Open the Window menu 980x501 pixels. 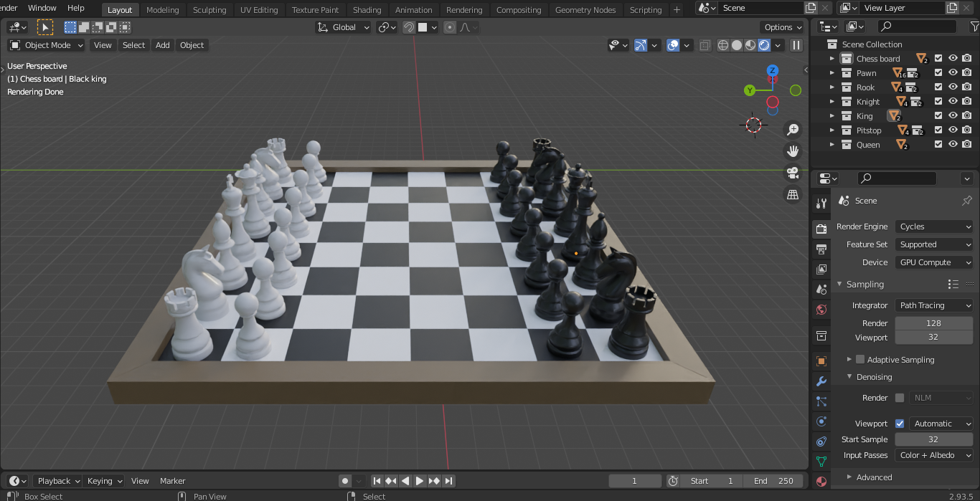click(42, 8)
